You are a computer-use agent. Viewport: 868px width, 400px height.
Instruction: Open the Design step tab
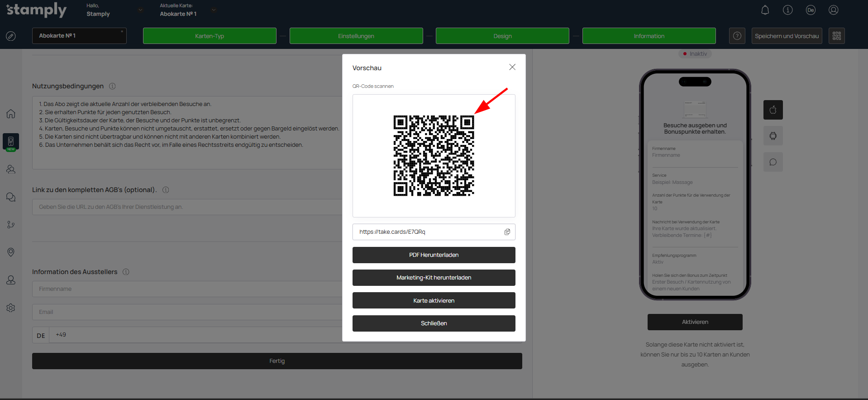tap(502, 36)
